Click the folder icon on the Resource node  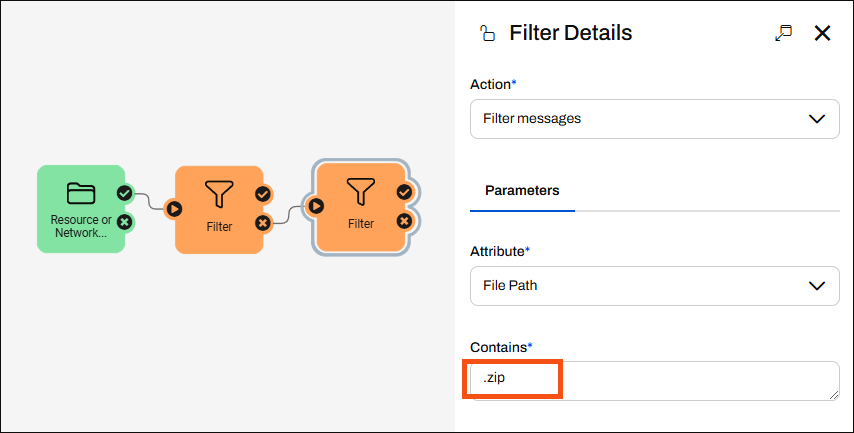click(80, 192)
